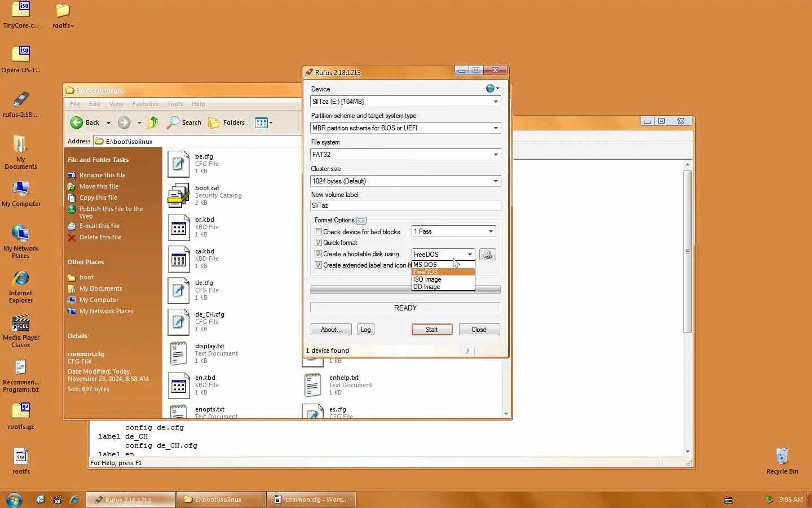Click the Start orb on taskbar
This screenshot has height=508, width=812.
coord(14,500)
